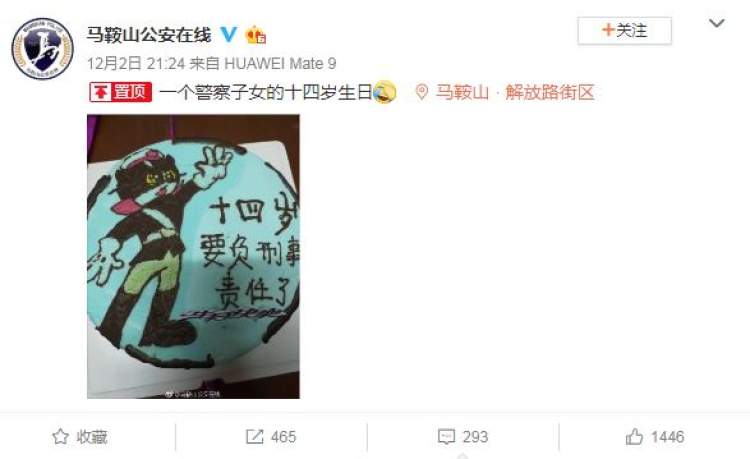750x459 pixels.
Task: Click the location pin icon
Action: pyautogui.click(x=421, y=92)
